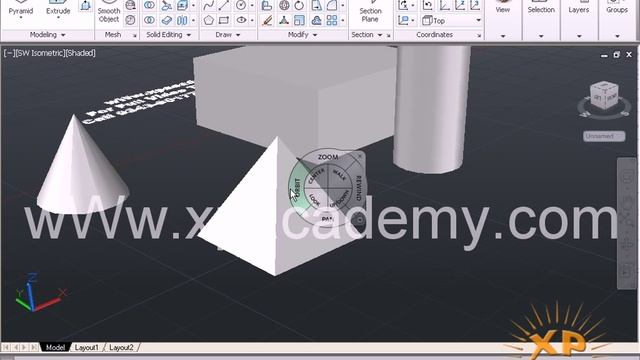Switch to the Layout1 tab
Image resolution: width=640 pixels, height=360 pixels.
[87, 347]
